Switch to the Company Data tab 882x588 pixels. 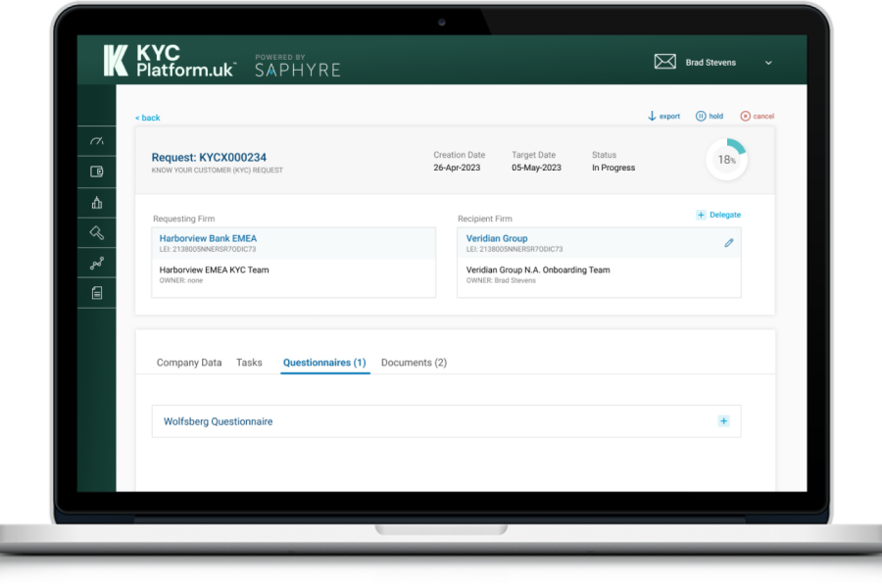[189, 363]
